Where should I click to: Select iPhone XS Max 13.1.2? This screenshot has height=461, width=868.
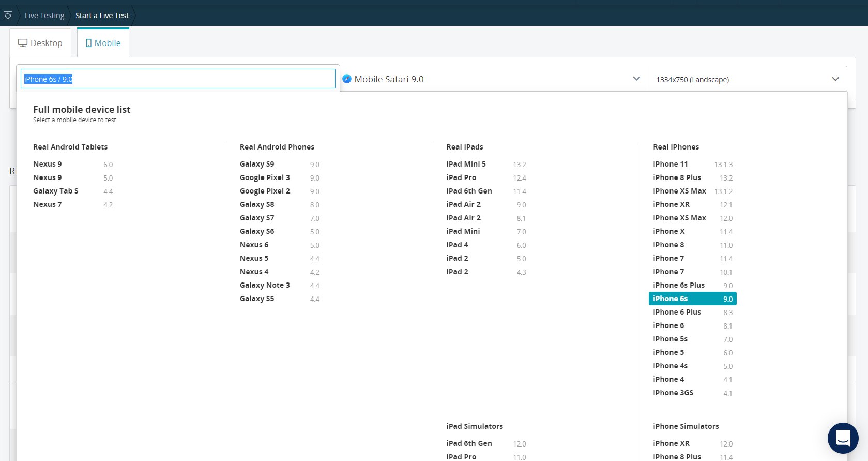pos(693,191)
